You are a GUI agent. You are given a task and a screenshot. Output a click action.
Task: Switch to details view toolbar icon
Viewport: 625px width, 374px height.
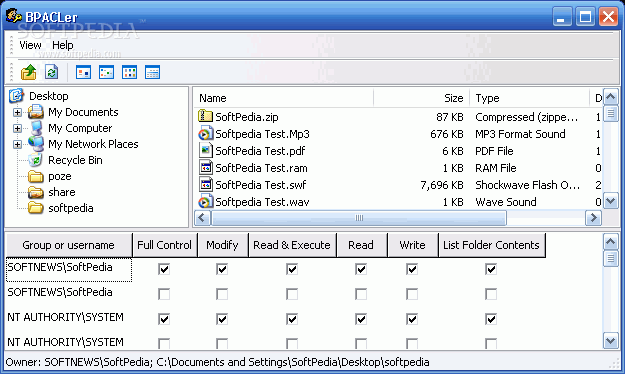point(153,73)
